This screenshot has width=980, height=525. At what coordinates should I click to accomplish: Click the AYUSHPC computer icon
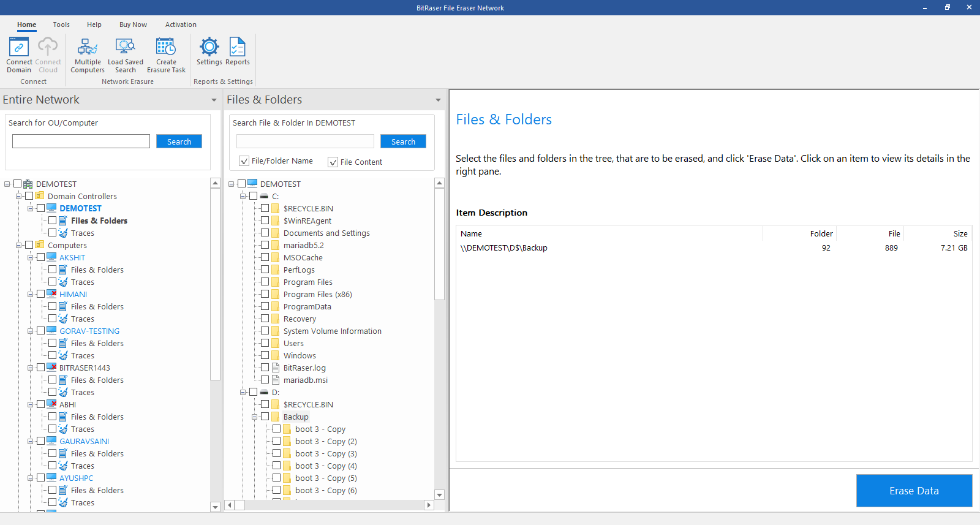51,478
